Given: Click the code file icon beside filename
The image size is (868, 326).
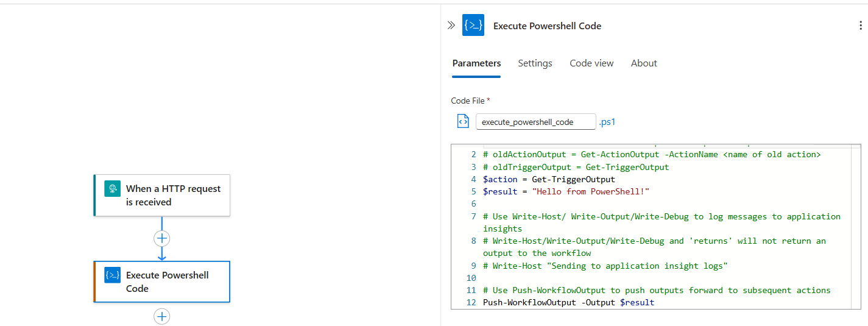Looking at the screenshot, I should [x=463, y=121].
